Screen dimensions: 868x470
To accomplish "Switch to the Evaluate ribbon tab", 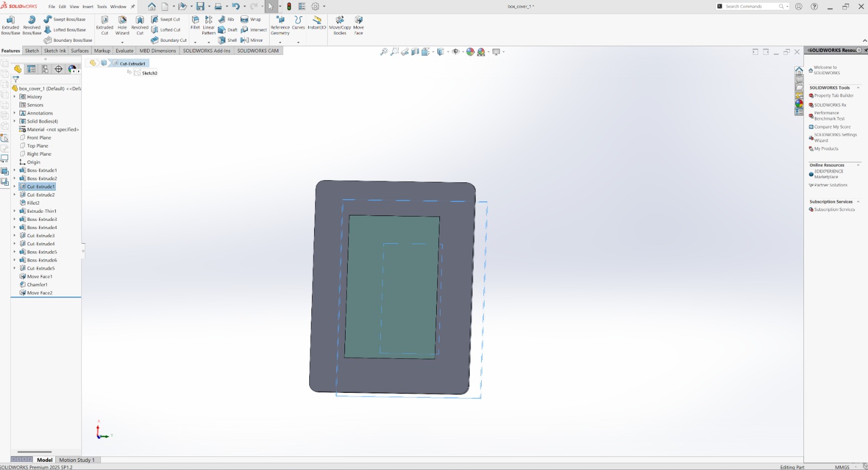I will pos(124,50).
